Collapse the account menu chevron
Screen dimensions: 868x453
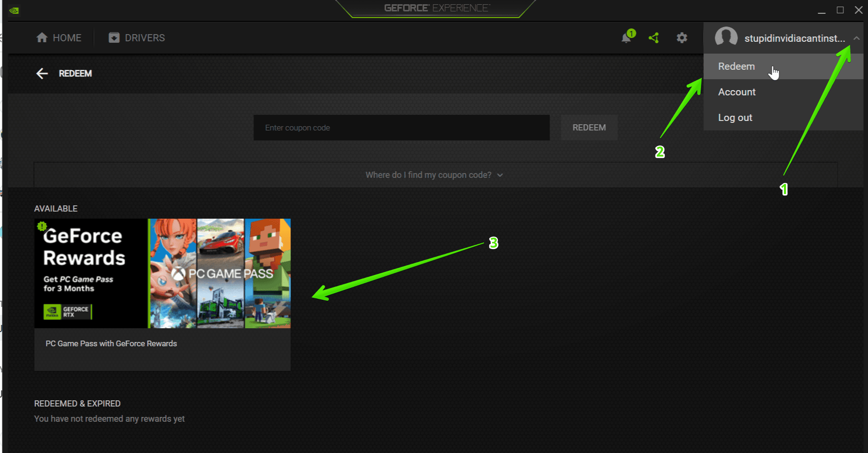[x=856, y=38]
